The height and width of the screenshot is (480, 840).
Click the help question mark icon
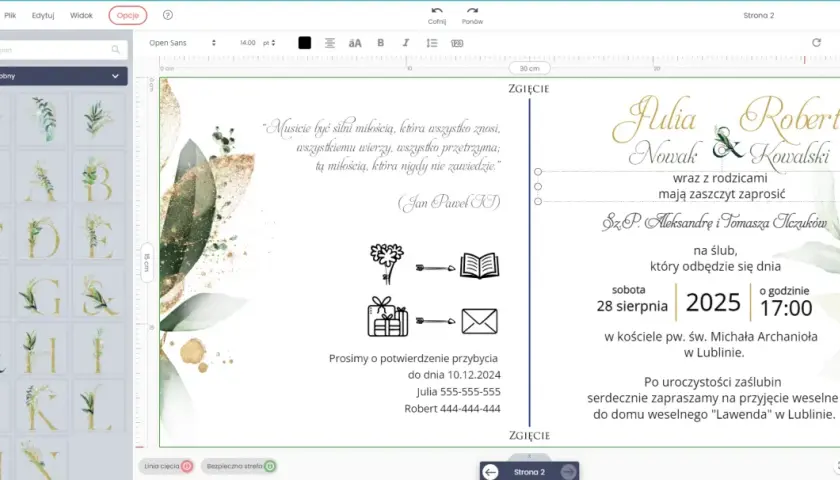[x=168, y=15]
